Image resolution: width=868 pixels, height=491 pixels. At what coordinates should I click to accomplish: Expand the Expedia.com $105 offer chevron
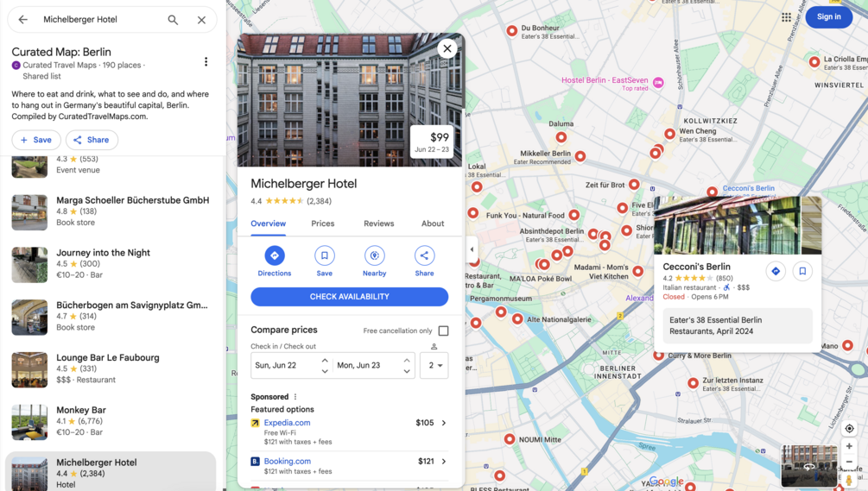[443, 423]
